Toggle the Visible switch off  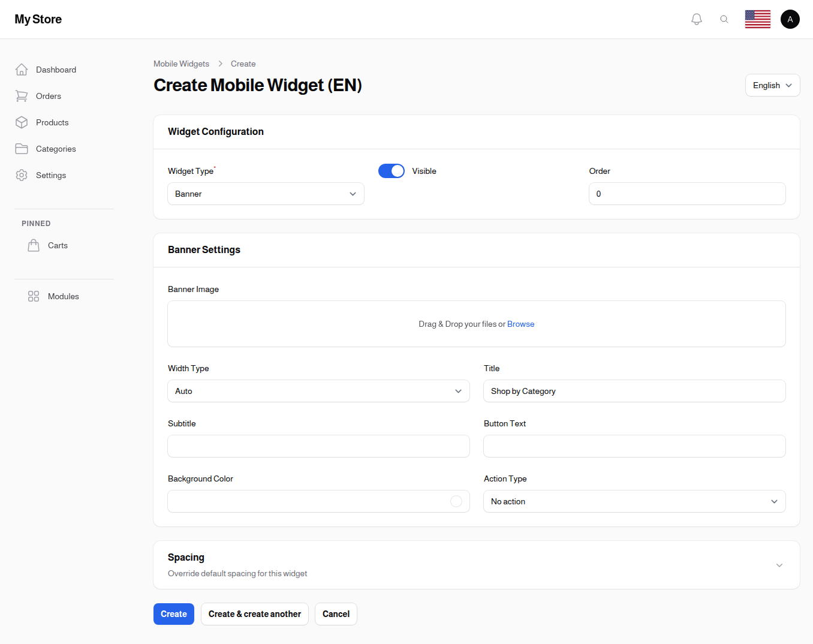(391, 171)
